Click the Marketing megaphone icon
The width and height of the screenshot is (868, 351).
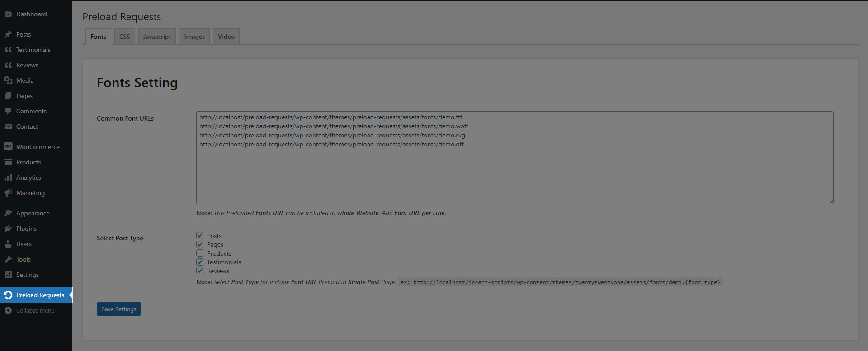point(8,193)
